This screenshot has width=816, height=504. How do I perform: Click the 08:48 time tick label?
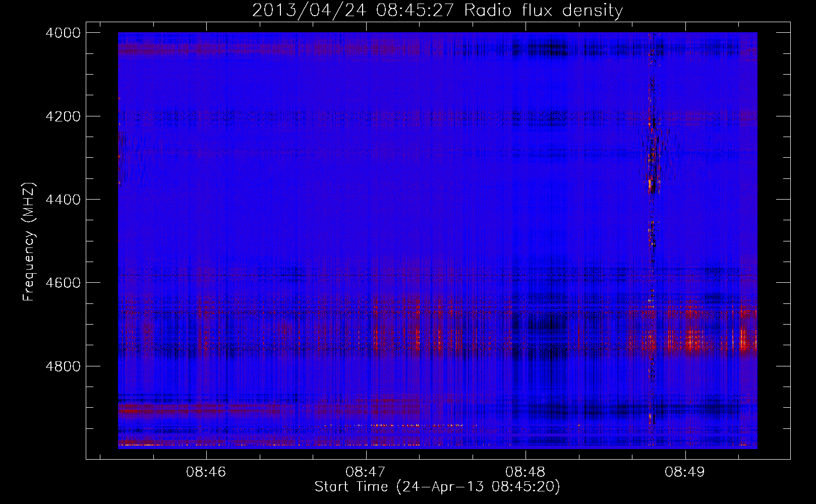pos(526,472)
